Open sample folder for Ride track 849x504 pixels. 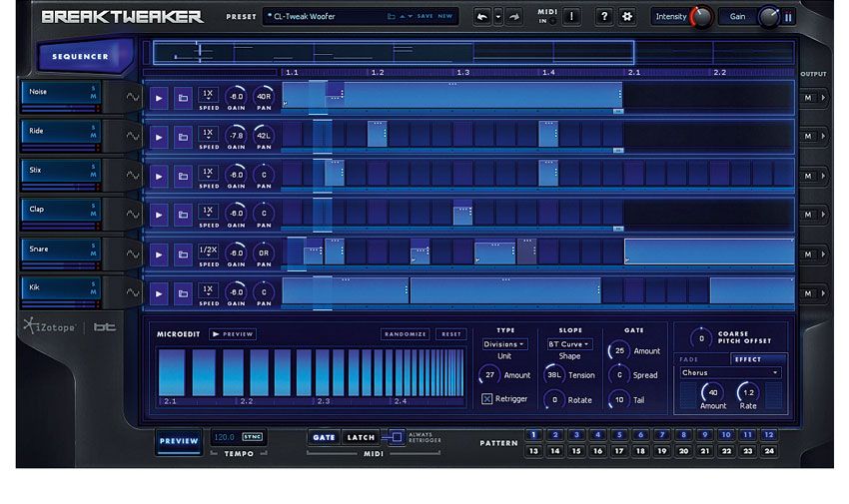[x=183, y=137]
